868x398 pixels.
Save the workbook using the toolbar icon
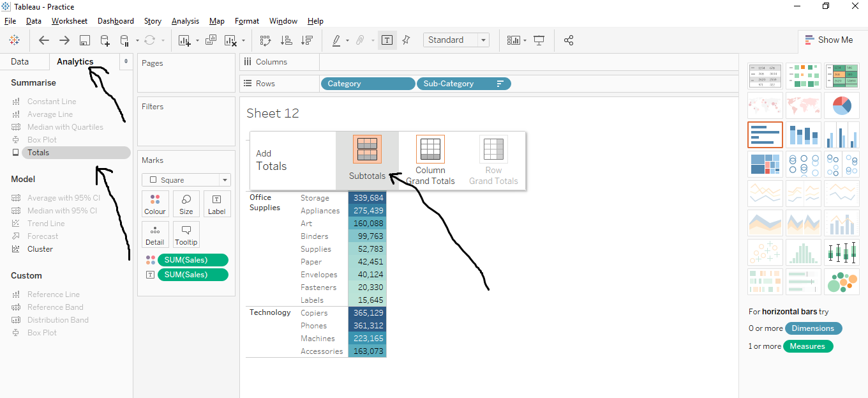[x=85, y=40]
